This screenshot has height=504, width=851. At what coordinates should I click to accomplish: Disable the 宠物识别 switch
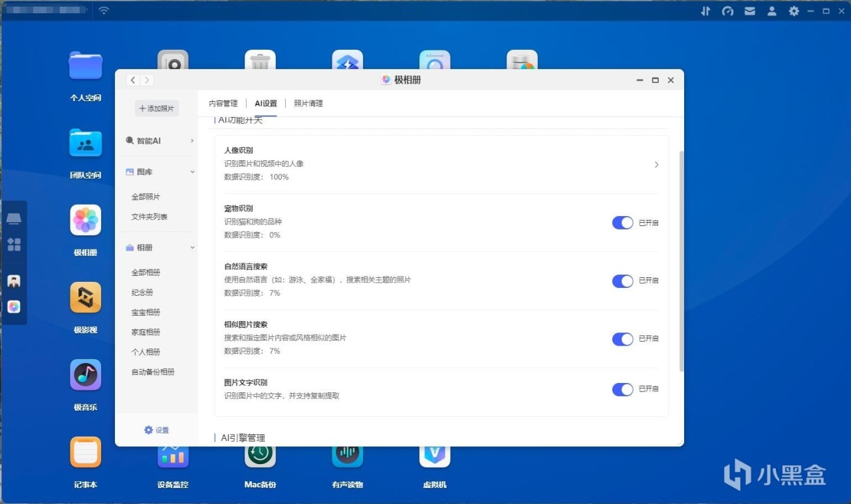click(622, 223)
